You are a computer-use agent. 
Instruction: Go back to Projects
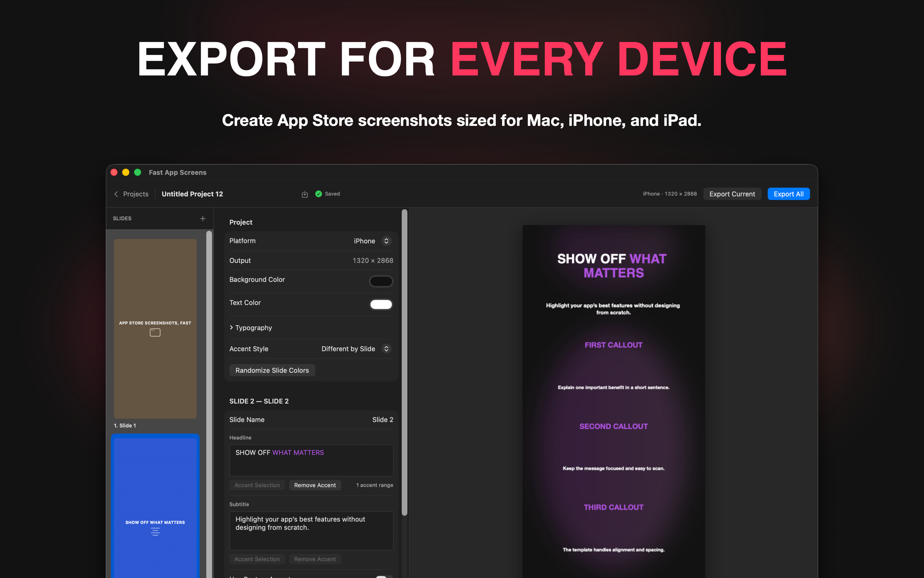pos(131,194)
